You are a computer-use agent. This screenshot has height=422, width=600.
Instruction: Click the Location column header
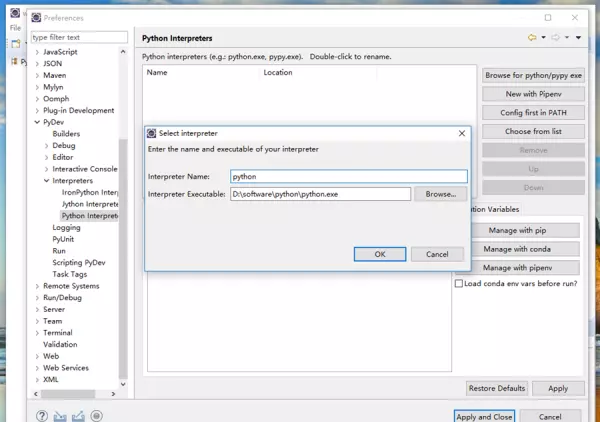[318, 72]
